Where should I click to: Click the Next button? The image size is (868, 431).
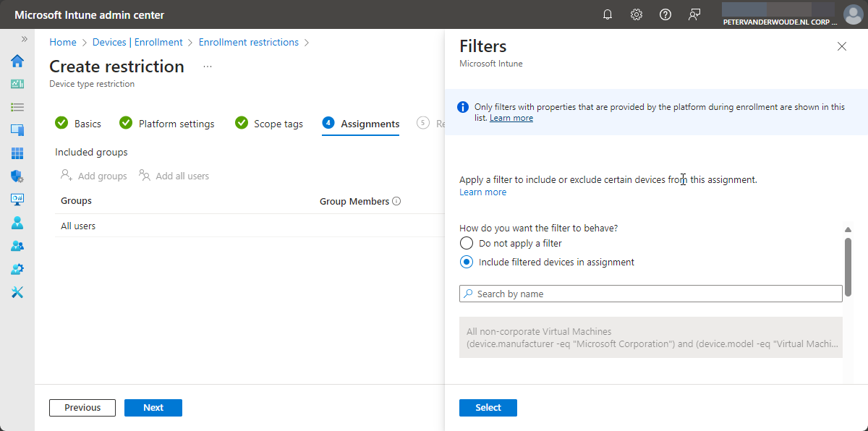pyautogui.click(x=153, y=408)
